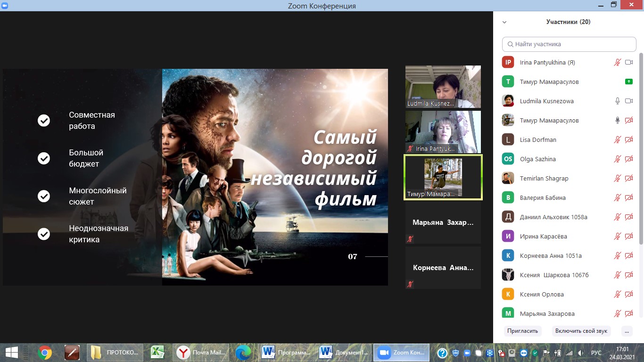644x362 pixels.
Task: Select highlighted Тимур Мамарасулов video tile
Action: coord(443,177)
